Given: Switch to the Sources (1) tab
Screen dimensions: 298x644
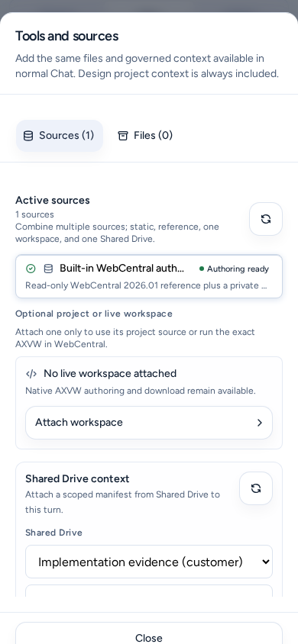Looking at the screenshot, I should pos(59,136).
